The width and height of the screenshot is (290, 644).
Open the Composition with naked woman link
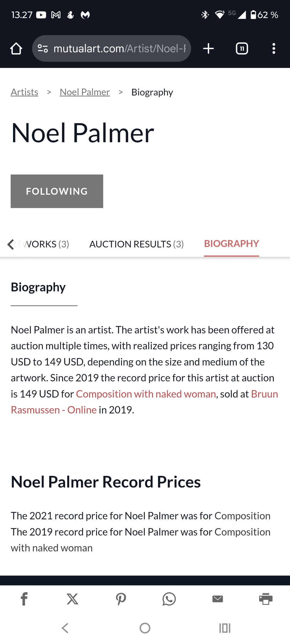coord(146,394)
